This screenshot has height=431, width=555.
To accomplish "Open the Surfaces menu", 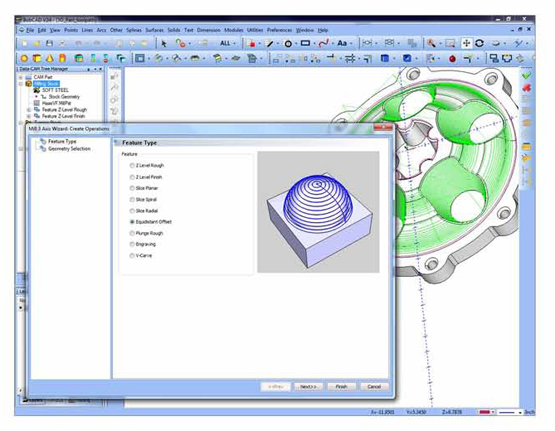I will [155, 30].
